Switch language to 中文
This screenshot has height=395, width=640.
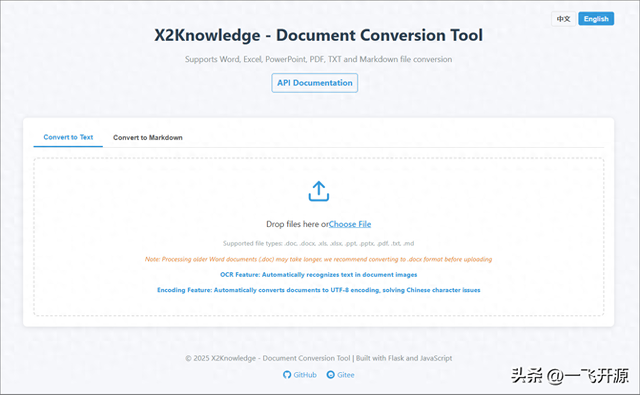pyautogui.click(x=564, y=19)
